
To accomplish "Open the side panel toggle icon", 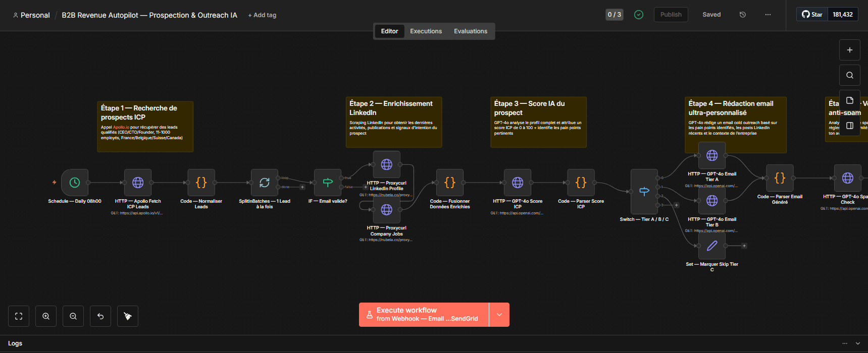I will (850, 126).
